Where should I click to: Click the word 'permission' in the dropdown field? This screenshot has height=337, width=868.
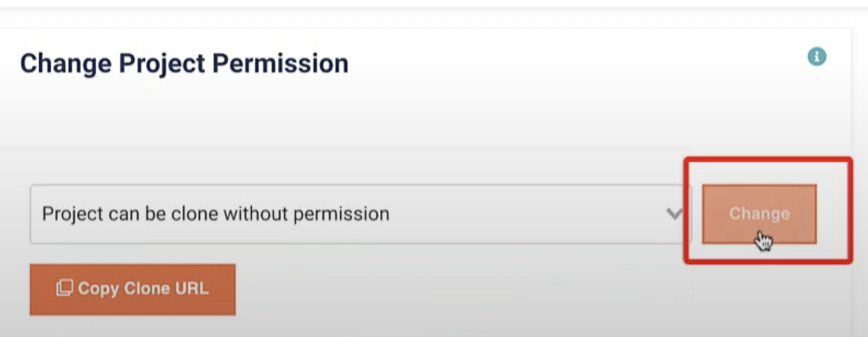341,215
